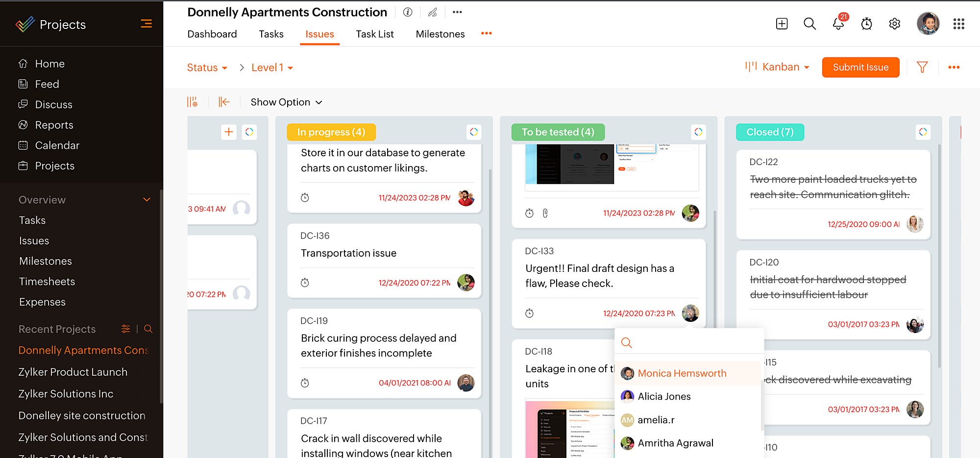
Task: Open the "Brick curing process delayed" issue title
Action: (379, 346)
